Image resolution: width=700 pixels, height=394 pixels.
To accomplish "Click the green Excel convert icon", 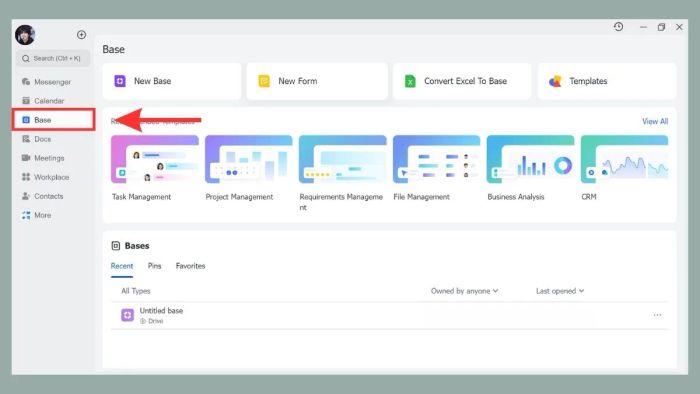I will [410, 81].
